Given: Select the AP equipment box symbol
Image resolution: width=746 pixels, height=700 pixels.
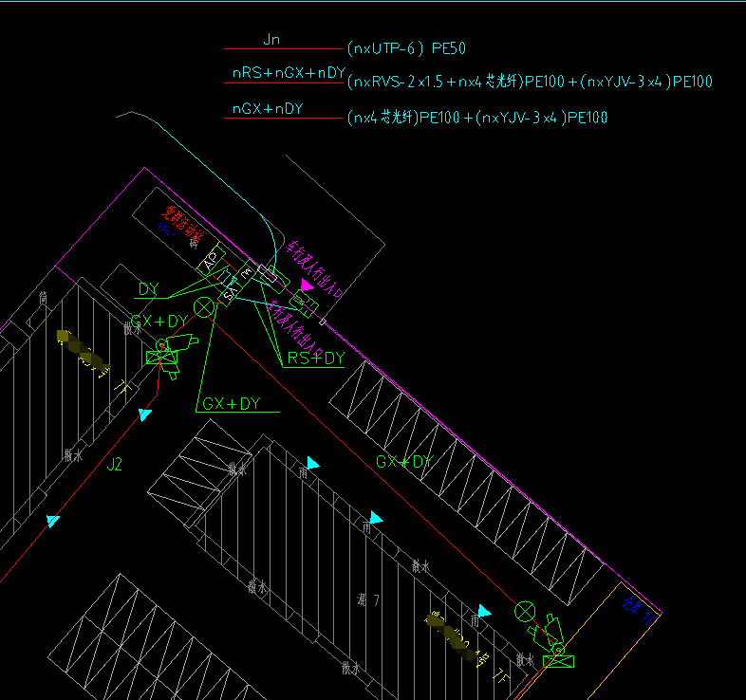Looking at the screenshot, I should point(212,260).
